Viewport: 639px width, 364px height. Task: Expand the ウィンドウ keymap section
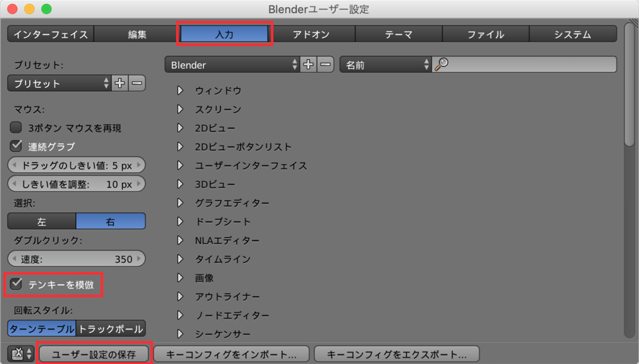pyautogui.click(x=180, y=91)
